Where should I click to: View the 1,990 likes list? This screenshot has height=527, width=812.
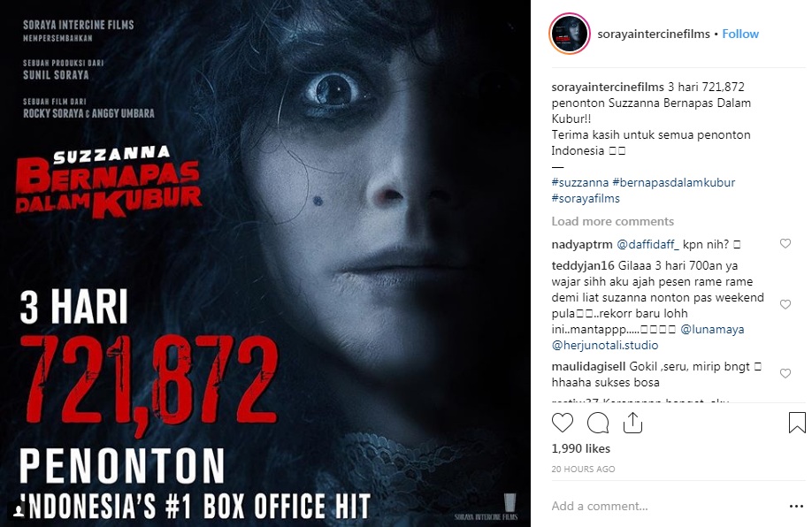(580, 448)
